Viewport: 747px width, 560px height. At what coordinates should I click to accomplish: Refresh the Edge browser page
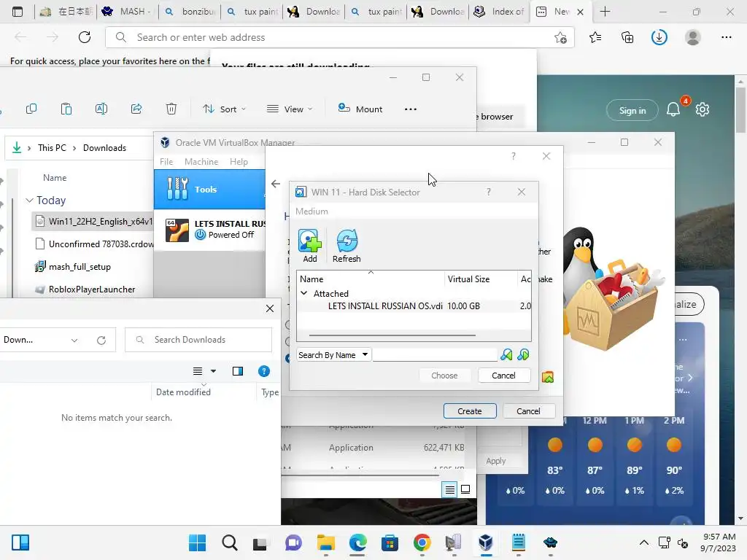click(x=85, y=37)
